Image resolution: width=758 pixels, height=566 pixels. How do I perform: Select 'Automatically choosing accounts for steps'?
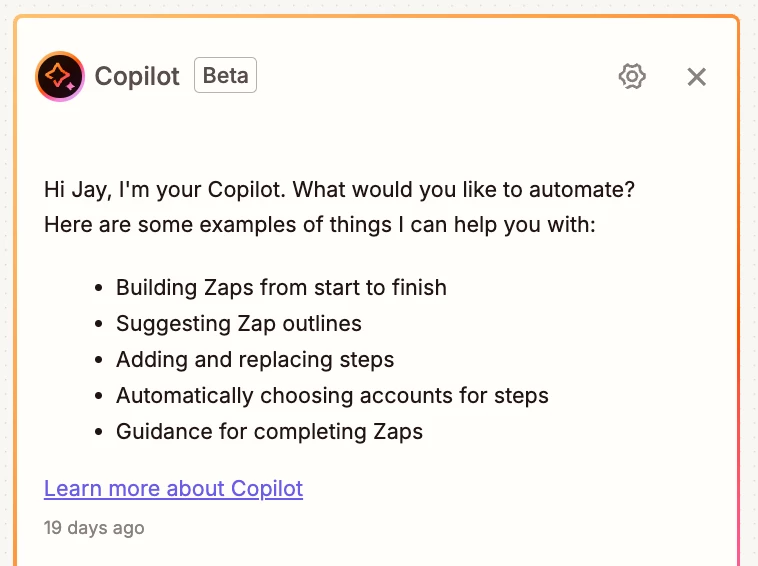point(333,396)
